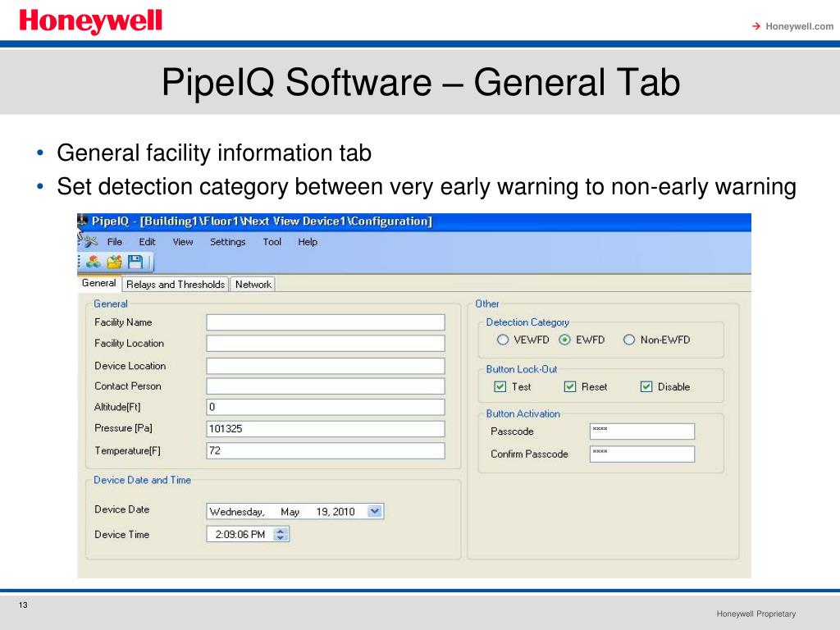The image size is (840, 630).
Task: Click the Honeywell logo
Action: (x=90, y=22)
